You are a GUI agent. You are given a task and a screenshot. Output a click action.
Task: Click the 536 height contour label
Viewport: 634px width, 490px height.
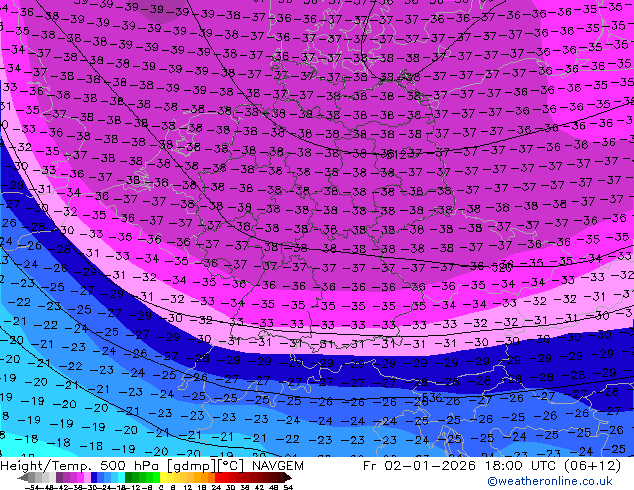point(432,397)
